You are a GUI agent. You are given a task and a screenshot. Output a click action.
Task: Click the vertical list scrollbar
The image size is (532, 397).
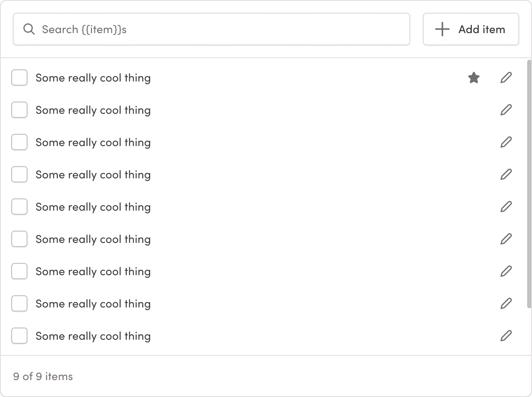click(x=529, y=184)
